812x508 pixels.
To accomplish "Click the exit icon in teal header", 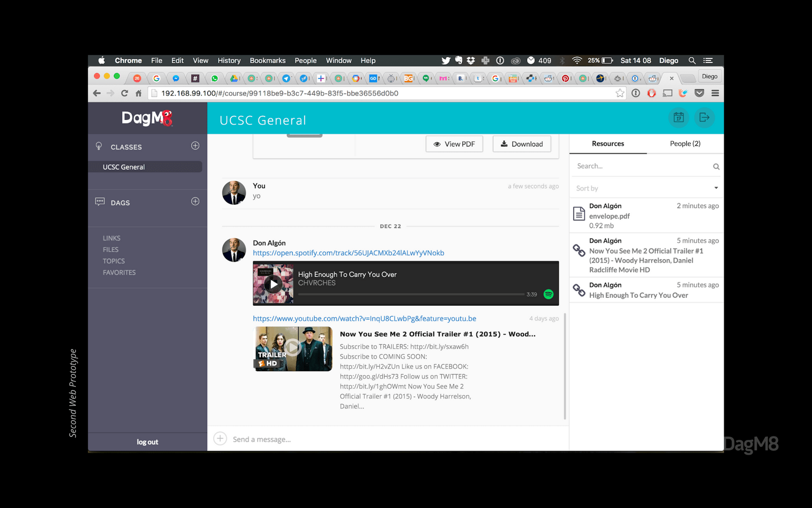I will [704, 117].
